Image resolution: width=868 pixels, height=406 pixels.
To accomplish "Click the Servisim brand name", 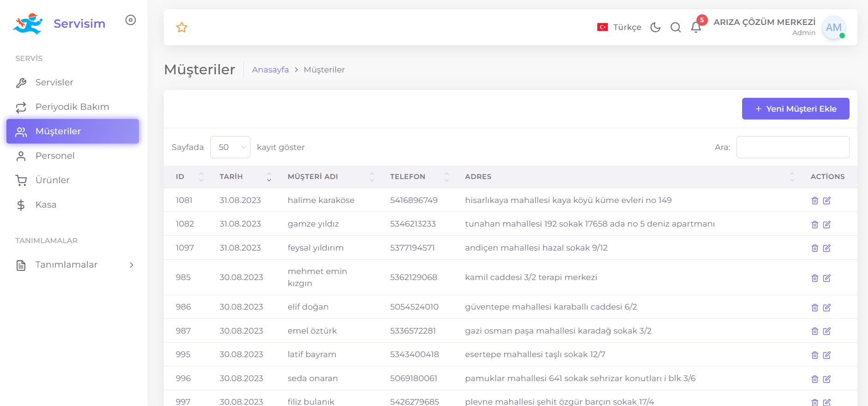I will tap(79, 24).
